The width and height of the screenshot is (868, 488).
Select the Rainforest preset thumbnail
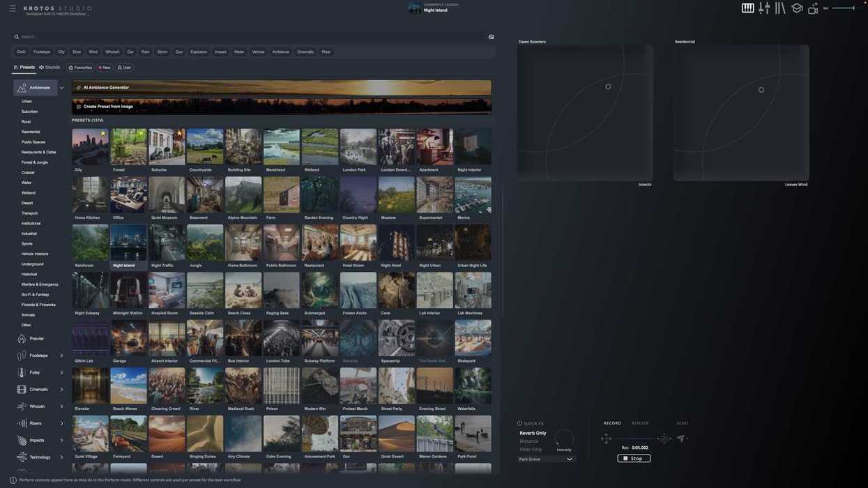click(90, 243)
